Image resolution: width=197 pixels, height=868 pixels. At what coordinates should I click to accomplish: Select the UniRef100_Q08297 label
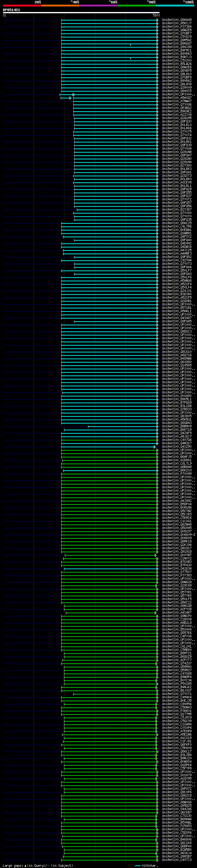tap(177, 531)
